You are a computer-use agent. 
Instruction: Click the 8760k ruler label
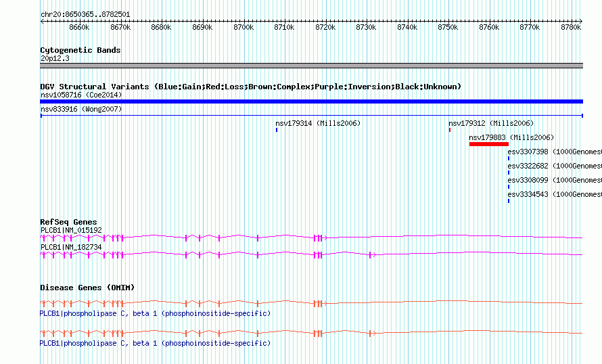coord(489,27)
